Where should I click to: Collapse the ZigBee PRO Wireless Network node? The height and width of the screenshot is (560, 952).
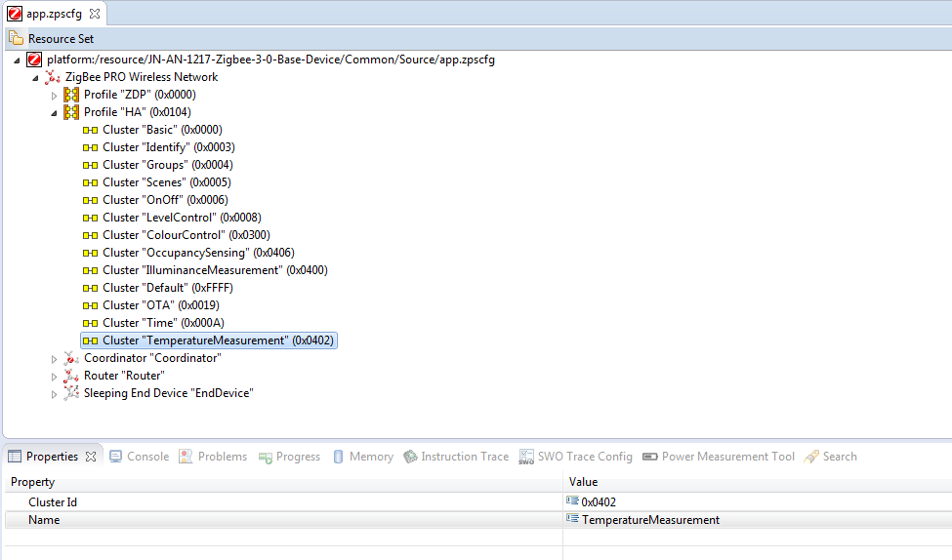(x=35, y=78)
